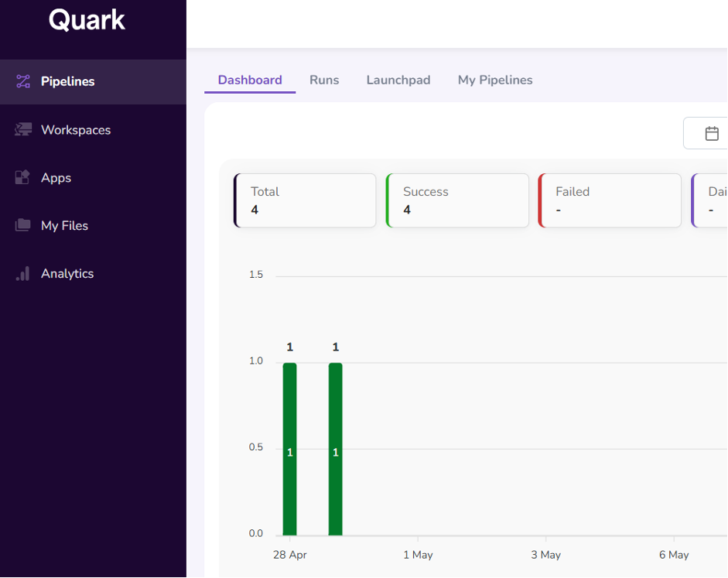Click the second green bar in the chart
Image resolution: width=728 pixels, height=578 pixels.
coord(336,449)
